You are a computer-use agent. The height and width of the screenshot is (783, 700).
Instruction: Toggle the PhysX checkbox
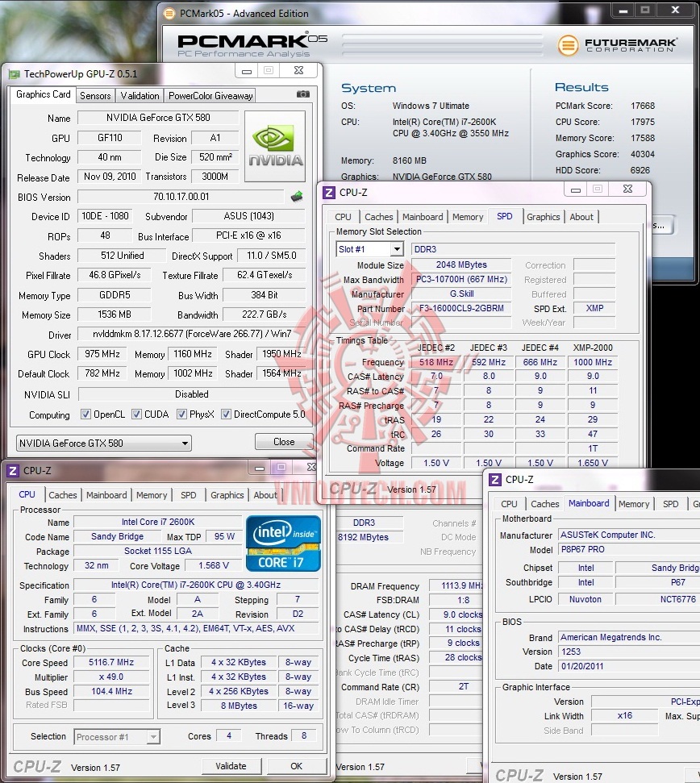[x=181, y=414]
